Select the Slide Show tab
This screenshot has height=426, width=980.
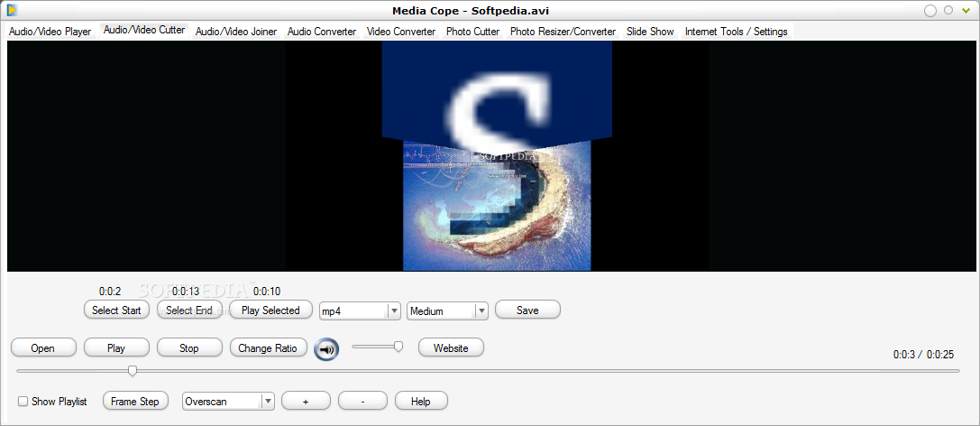click(x=650, y=32)
